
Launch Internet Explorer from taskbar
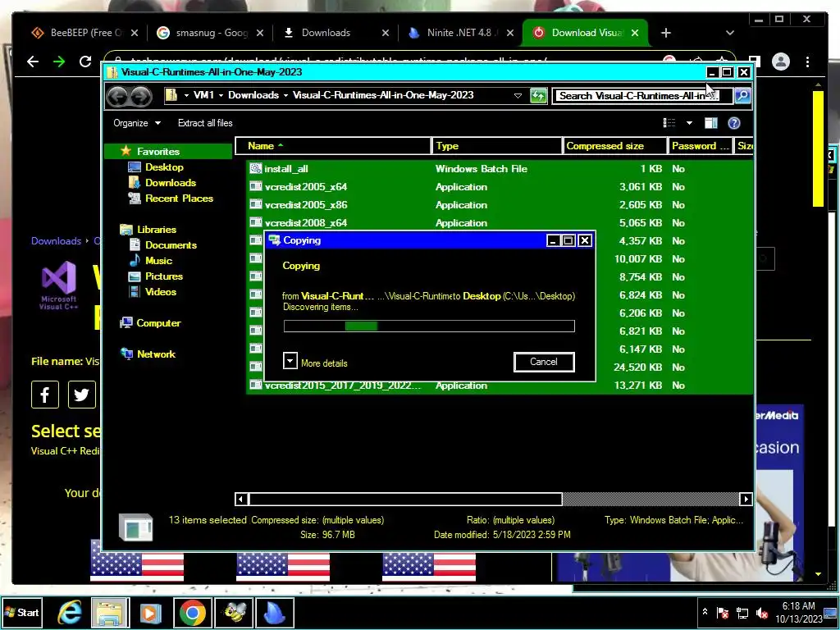coord(70,612)
